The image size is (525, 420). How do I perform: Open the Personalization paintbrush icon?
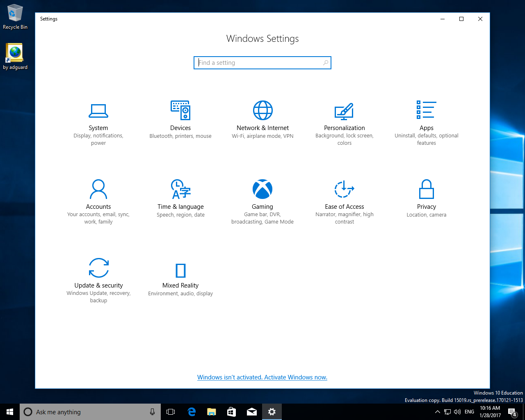pyautogui.click(x=344, y=111)
